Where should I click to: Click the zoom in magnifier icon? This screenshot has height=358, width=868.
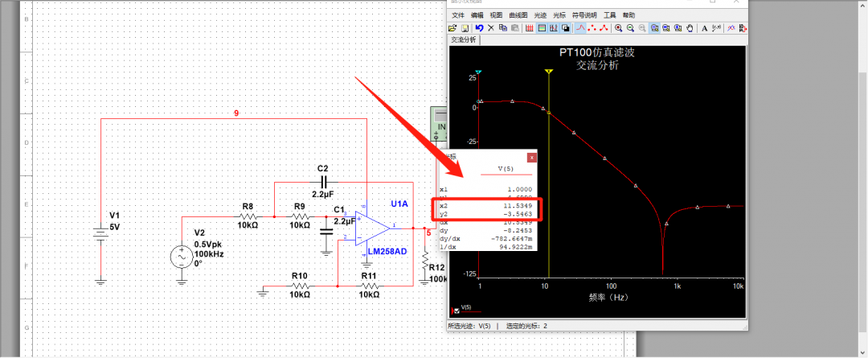(x=618, y=27)
